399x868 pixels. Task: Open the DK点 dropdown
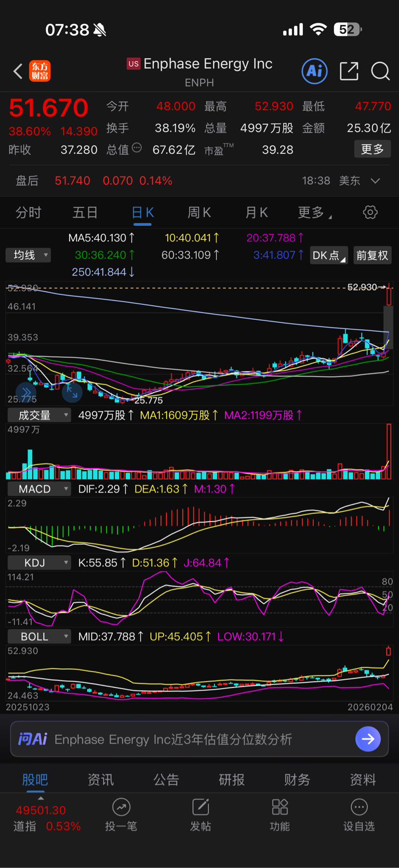(329, 255)
